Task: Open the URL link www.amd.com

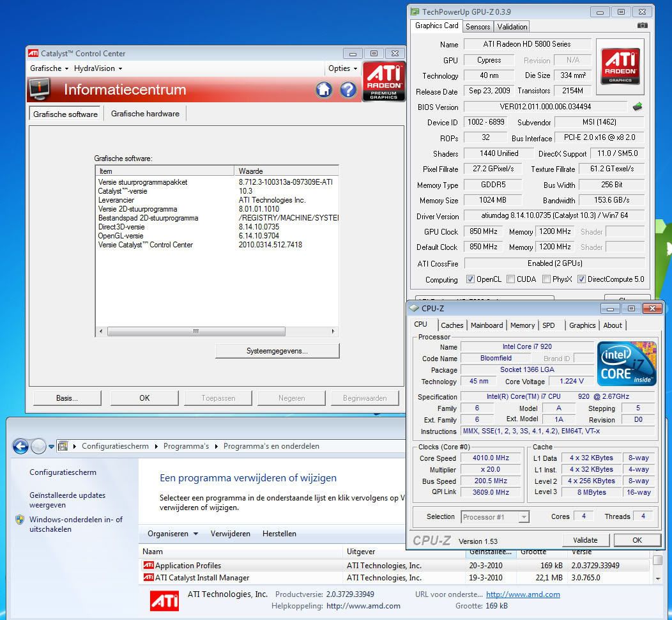Action: click(x=523, y=594)
